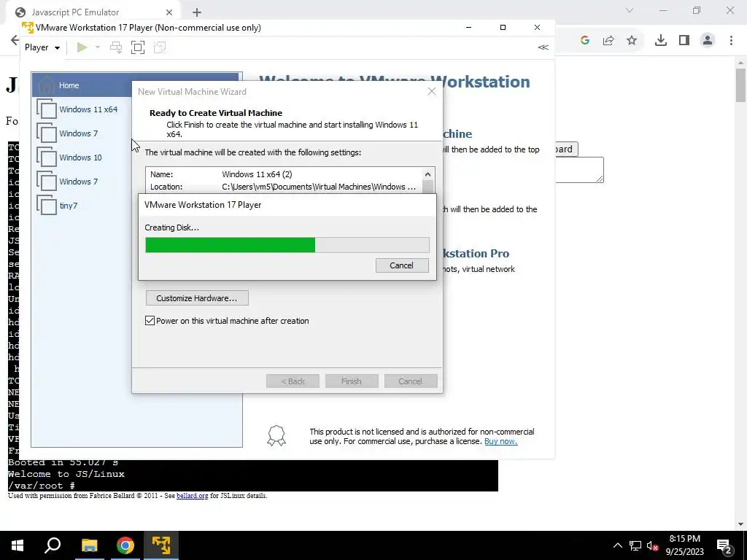Select Home in the VMware library
Screen dimensions: 747x560
(136, 85)
